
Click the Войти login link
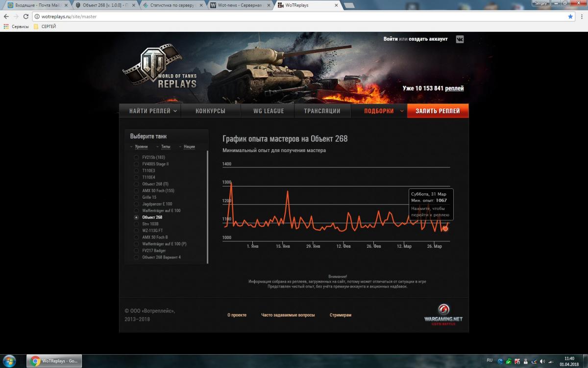tap(390, 39)
